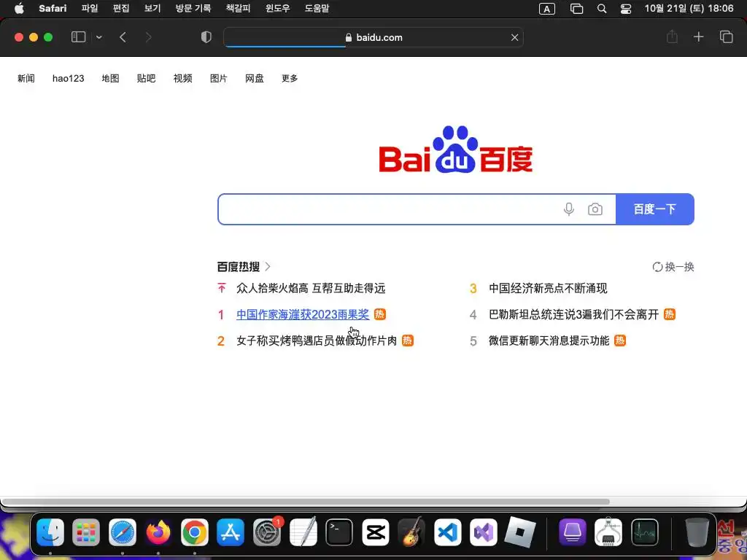Viewport: 747px width, 560px height.
Task: Open Activity Monitor from the Dock
Action: [645, 532]
